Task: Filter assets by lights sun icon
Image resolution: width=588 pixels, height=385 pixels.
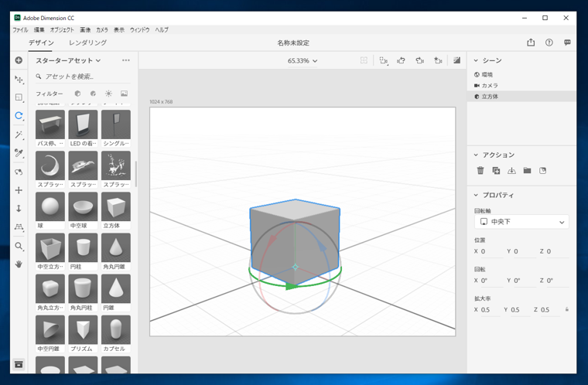Action: point(108,94)
